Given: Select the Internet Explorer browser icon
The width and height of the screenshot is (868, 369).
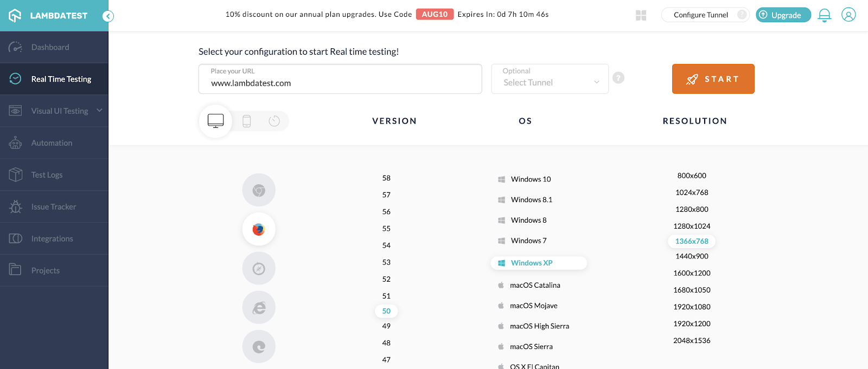Looking at the screenshot, I should [x=259, y=307].
